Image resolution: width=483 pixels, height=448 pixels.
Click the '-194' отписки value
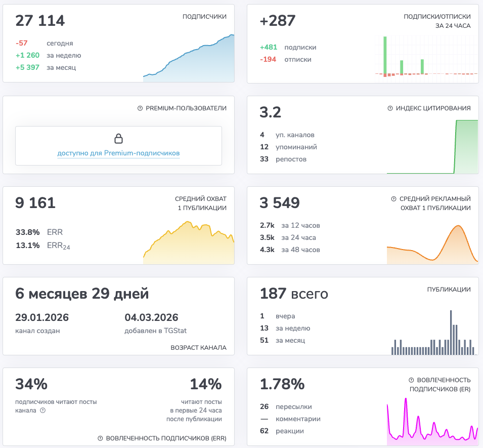(x=268, y=59)
